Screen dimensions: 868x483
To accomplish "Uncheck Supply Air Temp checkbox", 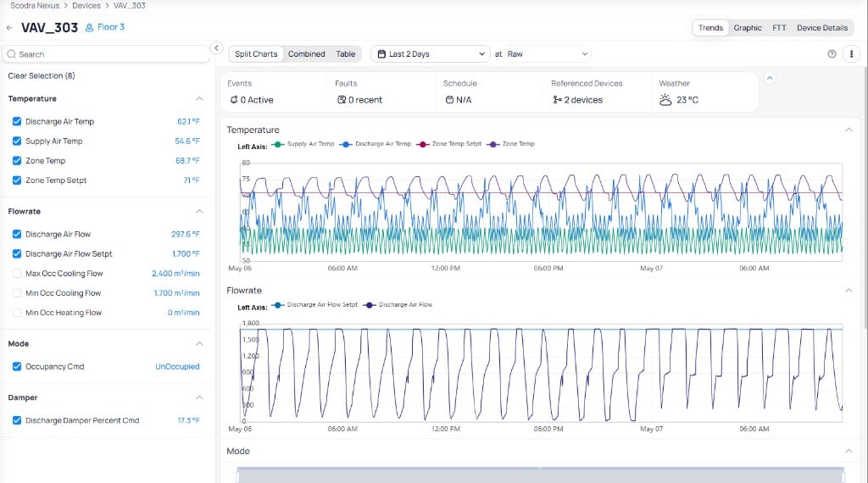I will click(17, 141).
